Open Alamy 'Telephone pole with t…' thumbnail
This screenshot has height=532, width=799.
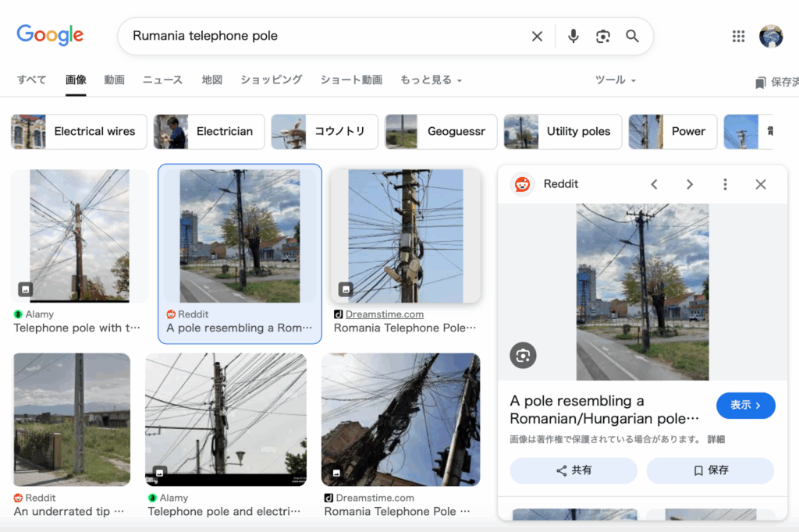click(x=80, y=236)
